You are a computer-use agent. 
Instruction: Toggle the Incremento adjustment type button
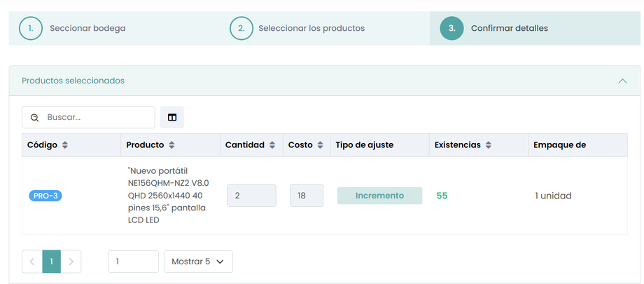(x=379, y=196)
